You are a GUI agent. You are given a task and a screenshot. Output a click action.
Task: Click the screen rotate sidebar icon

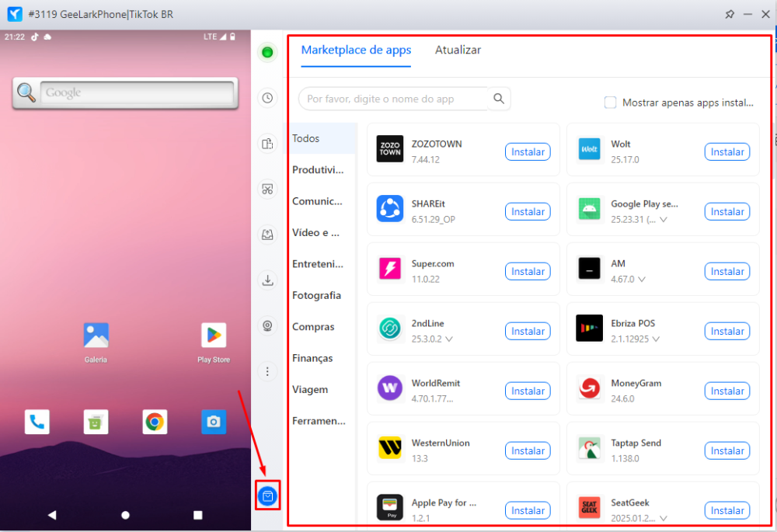pos(267,144)
